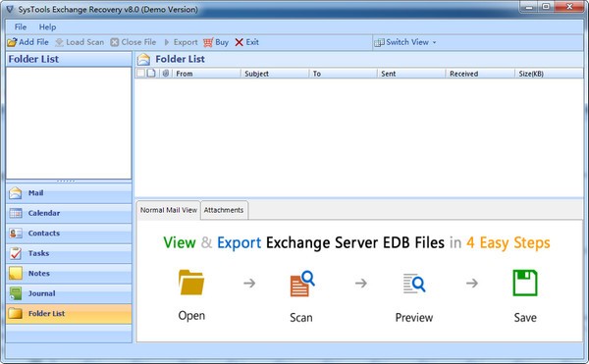589x364 pixels.
Task: Click the Export arrow icon
Action: pos(167,42)
